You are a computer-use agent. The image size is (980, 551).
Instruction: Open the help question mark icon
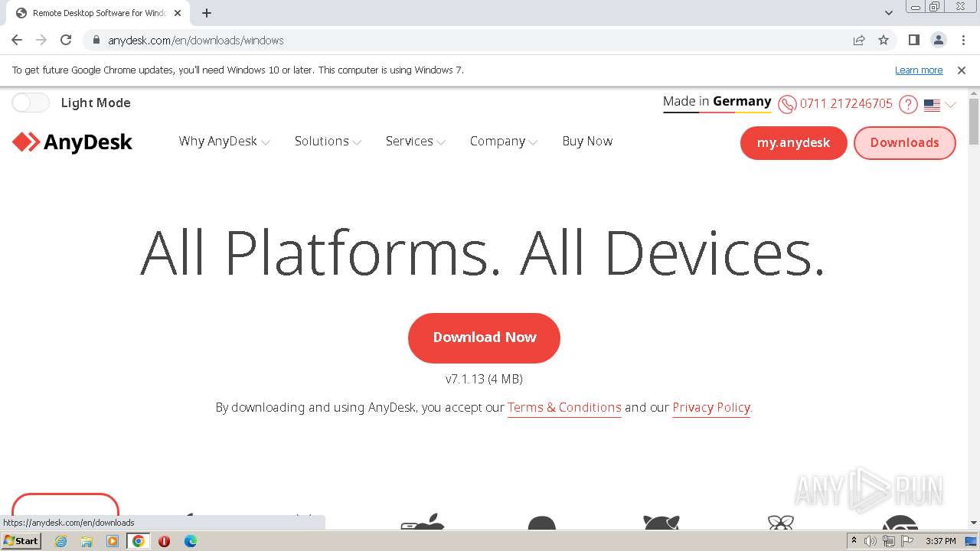pos(908,104)
